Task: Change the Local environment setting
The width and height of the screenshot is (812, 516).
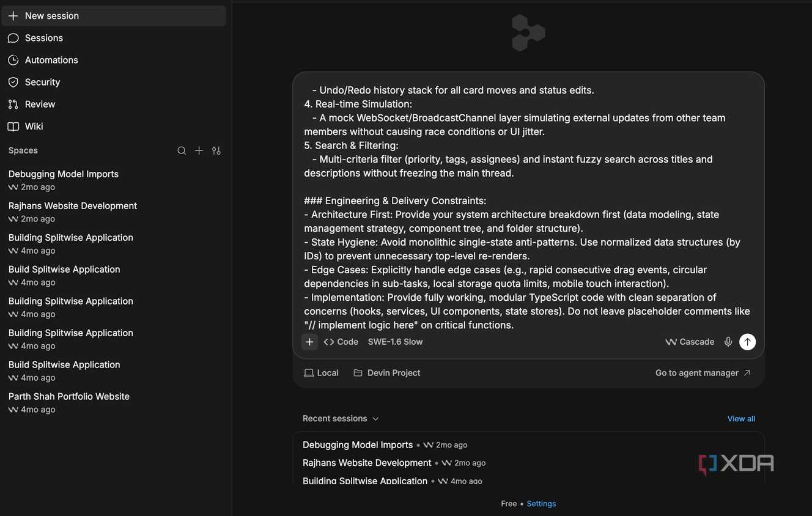Action: click(x=322, y=373)
